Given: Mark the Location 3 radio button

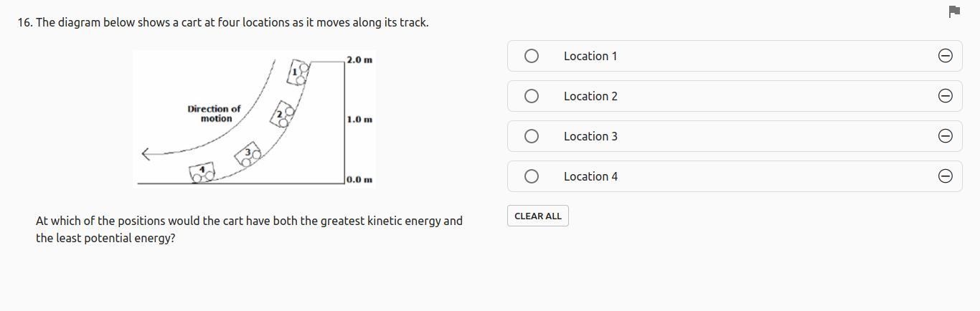Looking at the screenshot, I should coord(532,136).
